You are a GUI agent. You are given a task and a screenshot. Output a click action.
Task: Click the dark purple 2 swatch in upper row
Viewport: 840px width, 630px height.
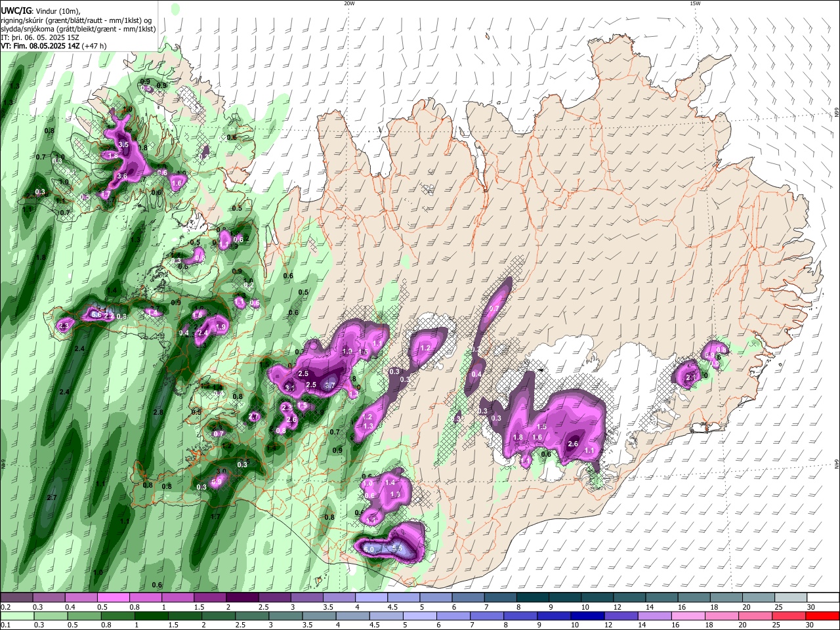click(242, 598)
